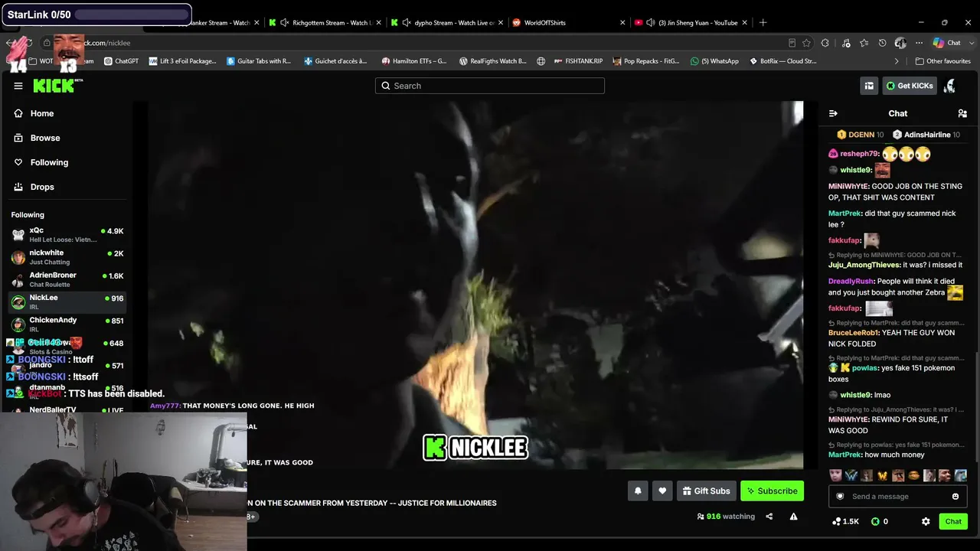The image size is (980, 551).
Task: Open Browse in the sidebar
Action: (x=45, y=138)
